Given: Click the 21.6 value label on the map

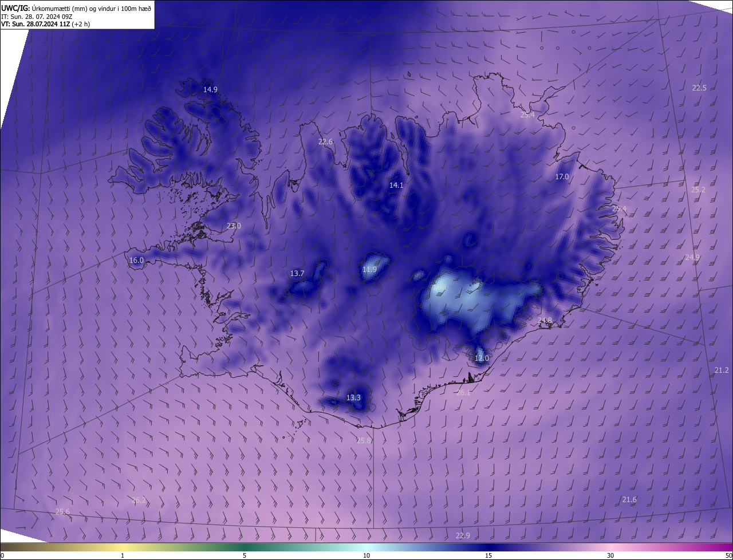Looking at the screenshot, I should click(x=629, y=499).
